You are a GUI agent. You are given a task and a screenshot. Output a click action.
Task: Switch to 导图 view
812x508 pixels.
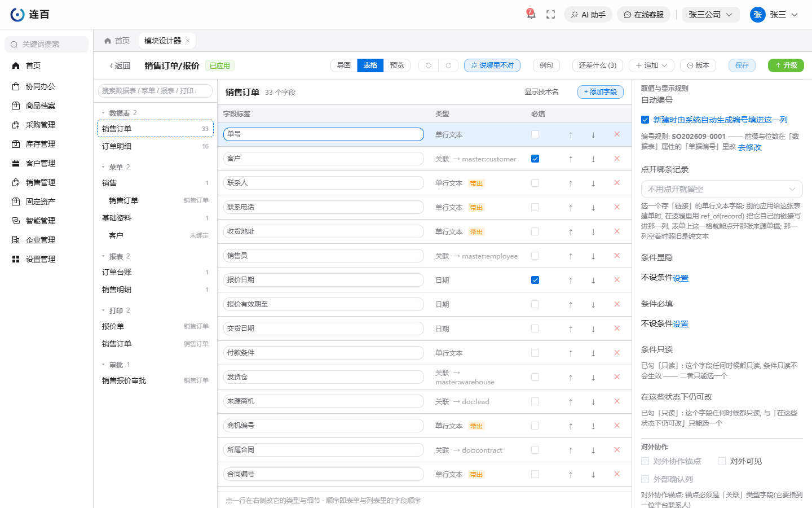click(x=344, y=65)
